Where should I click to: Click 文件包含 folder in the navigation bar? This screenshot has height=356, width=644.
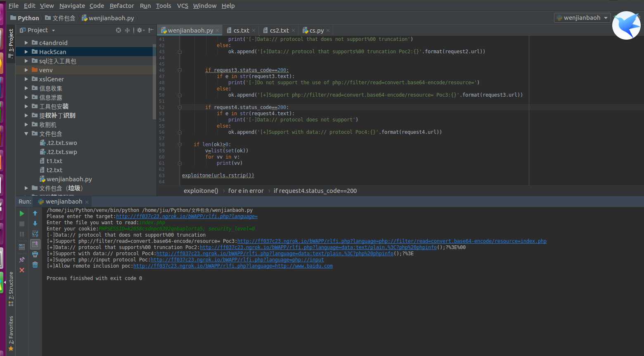(60, 18)
